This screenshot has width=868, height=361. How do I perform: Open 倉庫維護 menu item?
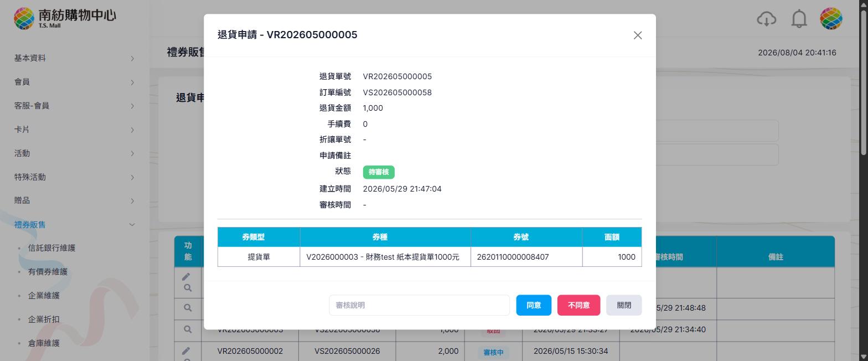pos(44,343)
